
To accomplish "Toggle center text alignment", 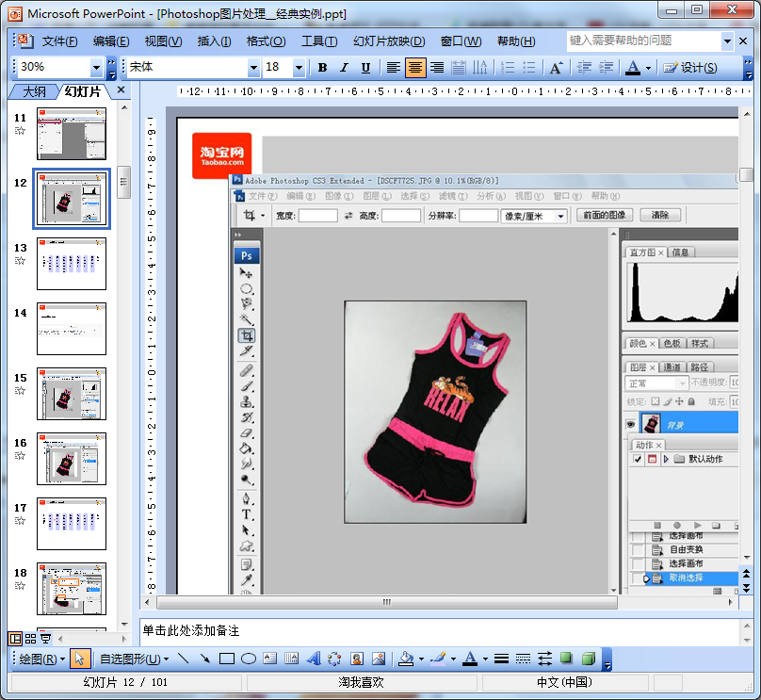I will click(415, 68).
